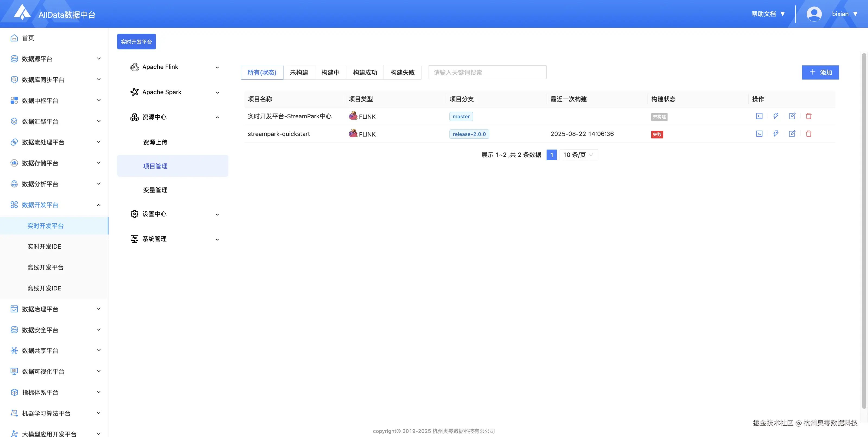Click the Apache Flink icon in sidebar
868x437 pixels.
click(x=135, y=66)
